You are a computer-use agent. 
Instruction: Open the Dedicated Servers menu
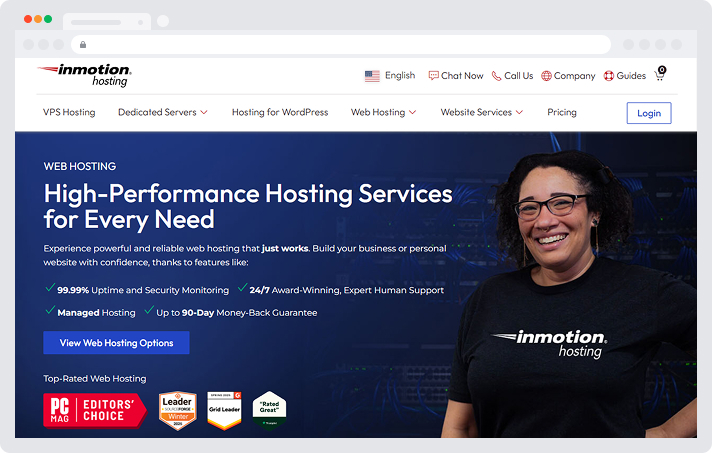click(157, 112)
